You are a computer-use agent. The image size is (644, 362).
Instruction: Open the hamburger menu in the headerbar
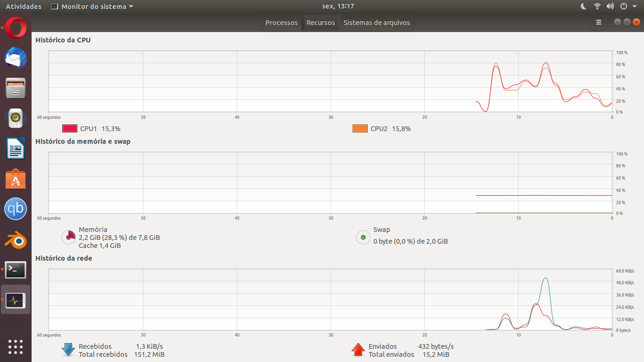pyautogui.click(x=599, y=22)
